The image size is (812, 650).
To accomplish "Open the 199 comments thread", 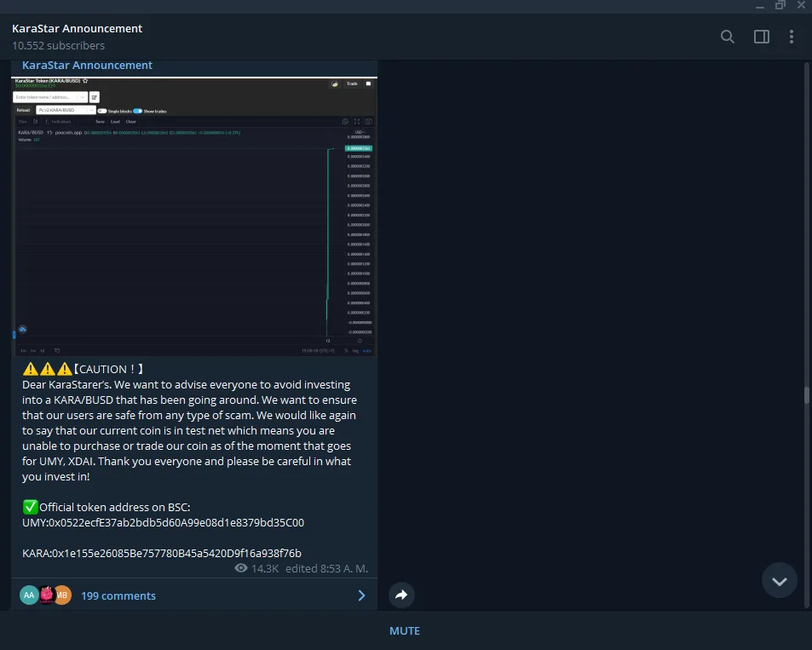I will pyautogui.click(x=118, y=595).
